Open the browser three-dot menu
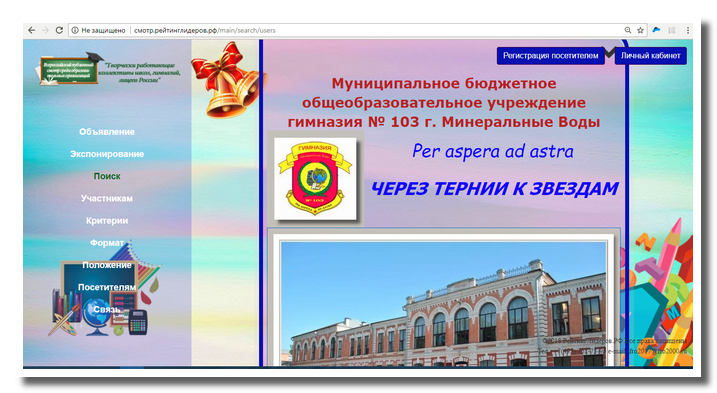Image resolution: width=717 pixels, height=393 pixels. 688,30
